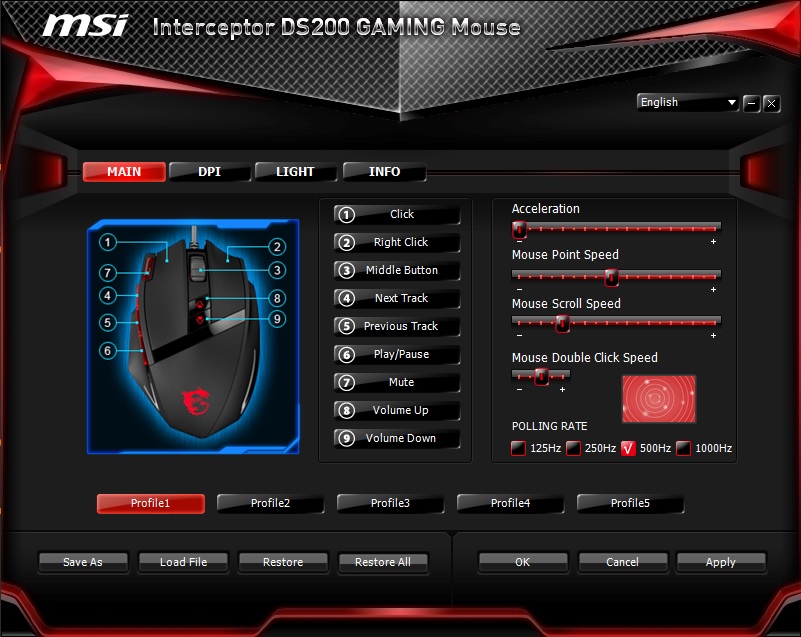Viewport: 801px width, 637px height.
Task: Open the Play/Pause assignment for button 6
Action: tap(397, 355)
